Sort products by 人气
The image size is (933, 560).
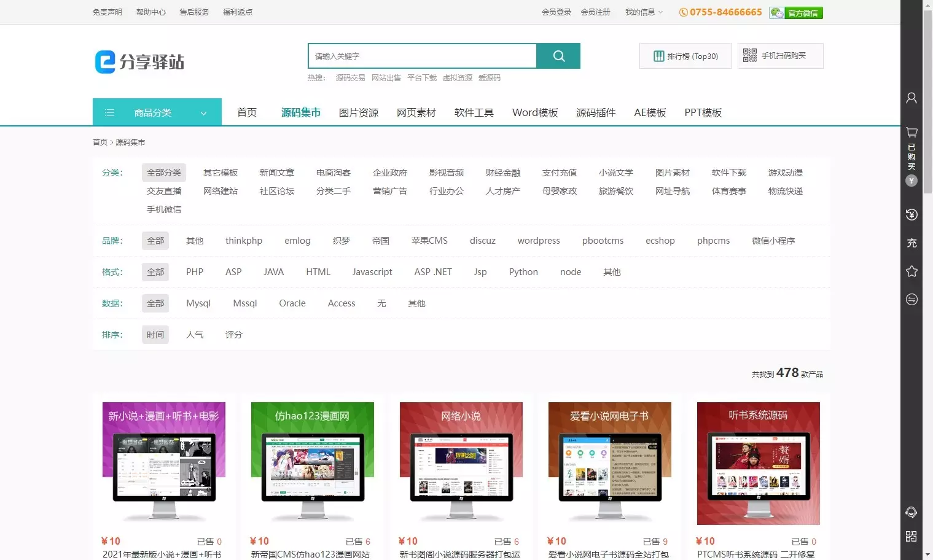[x=195, y=335]
